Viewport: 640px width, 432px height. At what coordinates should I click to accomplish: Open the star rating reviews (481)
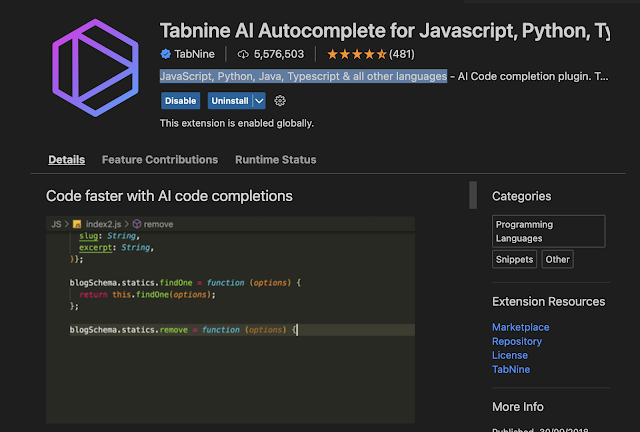371,54
